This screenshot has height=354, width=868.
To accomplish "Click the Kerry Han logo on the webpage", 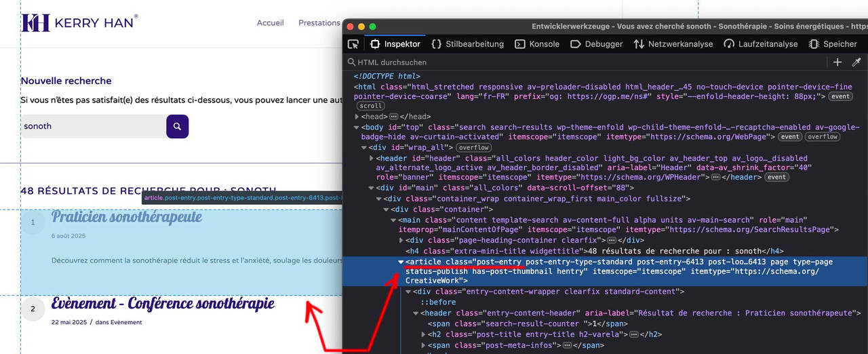I will (x=79, y=22).
